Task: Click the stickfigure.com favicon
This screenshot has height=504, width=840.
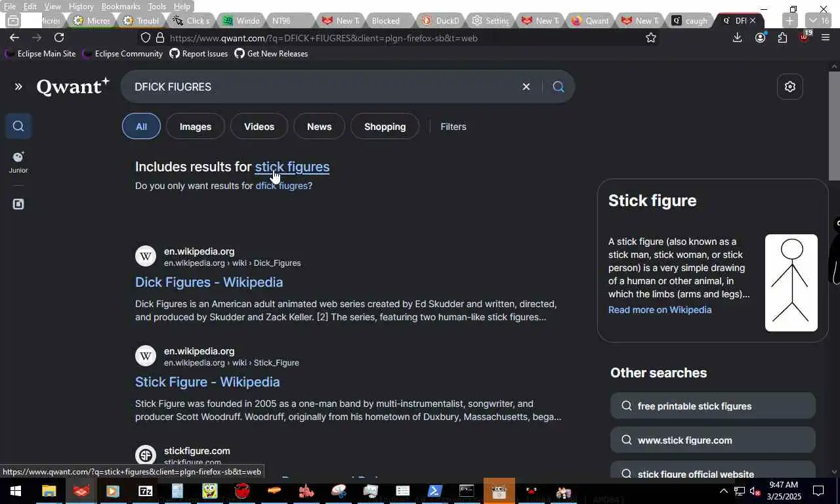Action: [x=146, y=455]
